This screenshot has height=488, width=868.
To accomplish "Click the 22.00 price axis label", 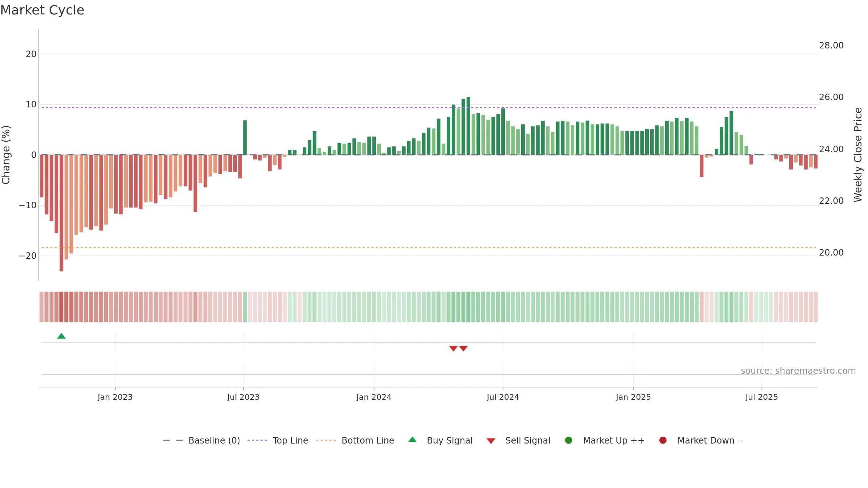I will pos(831,201).
